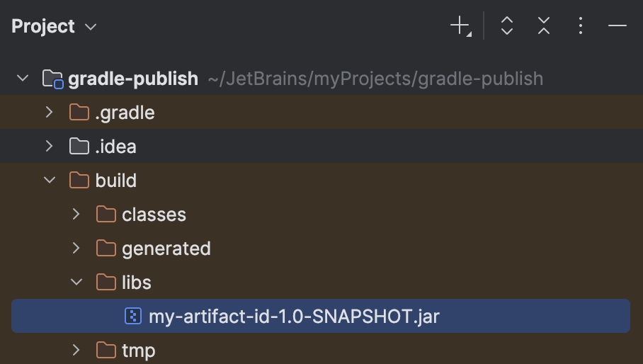This screenshot has height=364, width=643.
Task: Click the .gradle folder icon
Action: (79, 113)
